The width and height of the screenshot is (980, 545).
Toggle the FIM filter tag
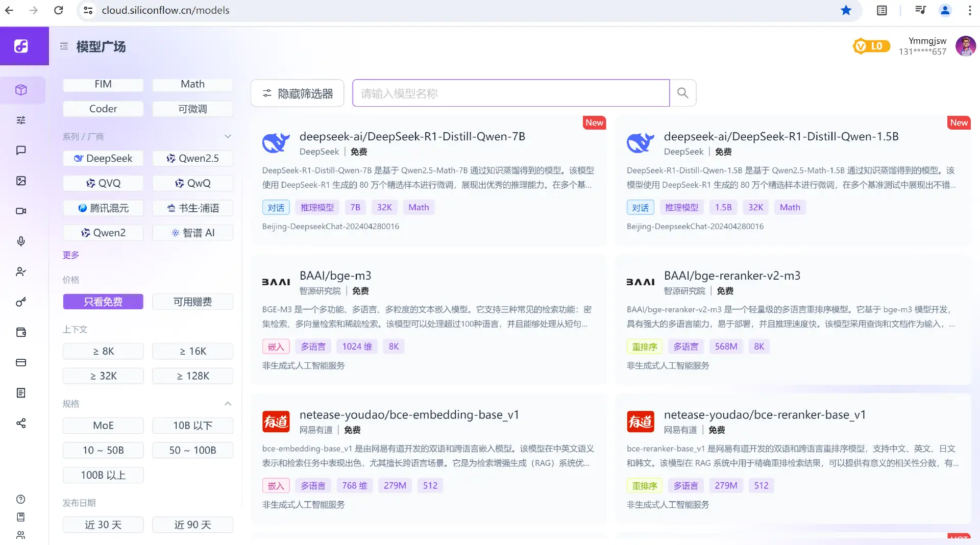[103, 84]
